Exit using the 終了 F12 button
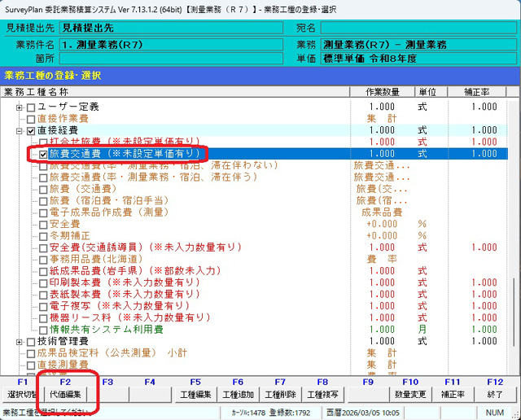Image resolution: width=521 pixels, height=420 pixels. (495, 394)
